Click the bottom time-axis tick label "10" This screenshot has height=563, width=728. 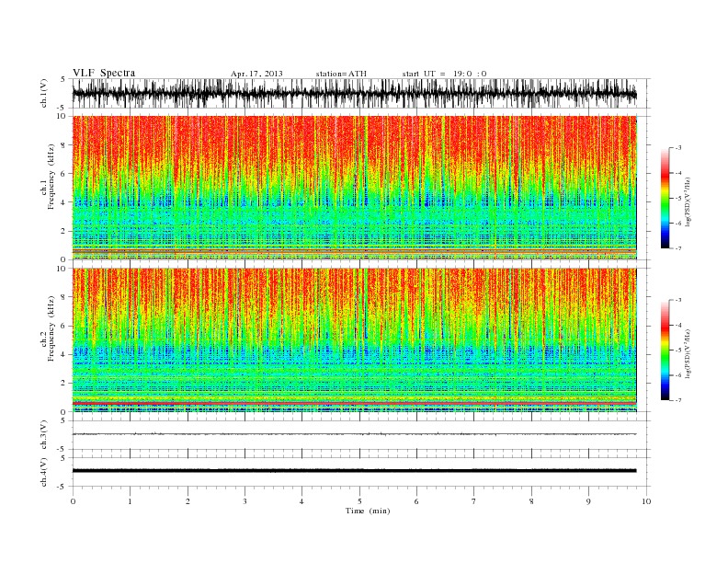(x=646, y=501)
